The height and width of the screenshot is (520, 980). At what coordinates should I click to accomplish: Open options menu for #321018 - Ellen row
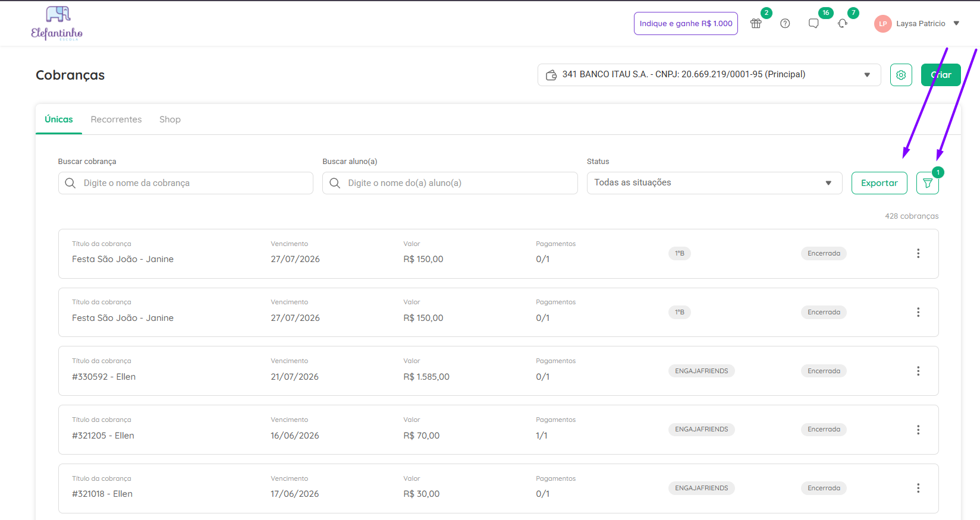coord(918,488)
